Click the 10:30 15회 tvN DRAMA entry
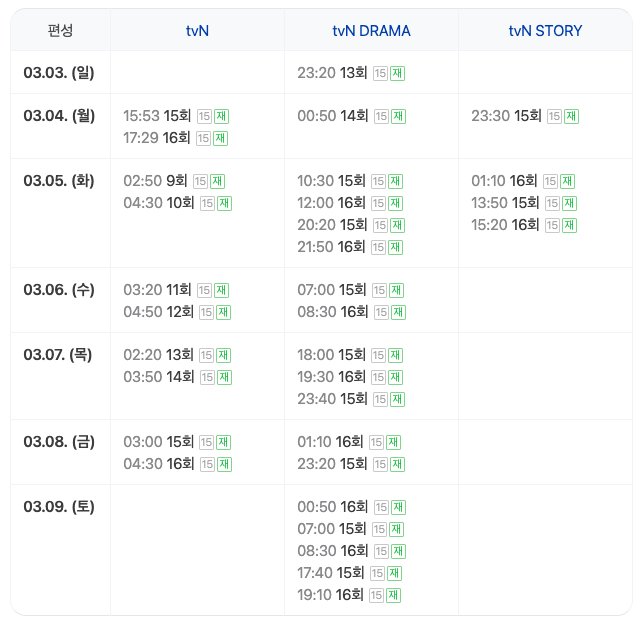Screen dimensions: 644x627 [350, 181]
